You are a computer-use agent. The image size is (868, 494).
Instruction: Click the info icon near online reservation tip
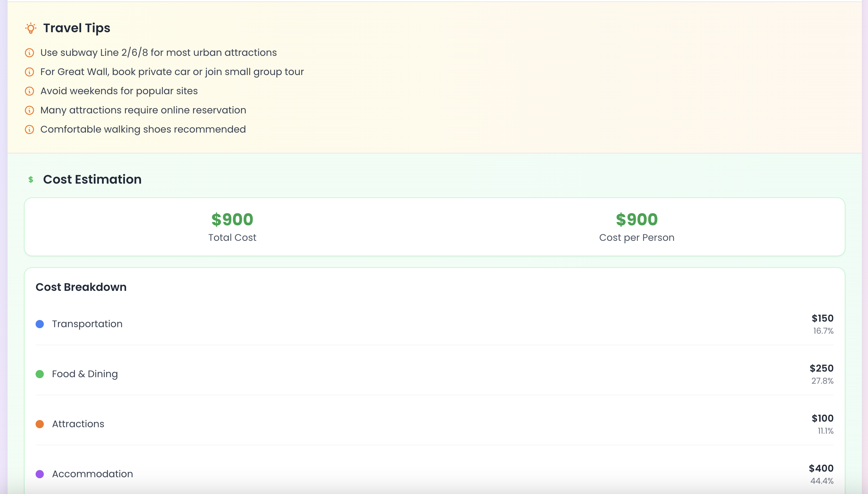(29, 110)
